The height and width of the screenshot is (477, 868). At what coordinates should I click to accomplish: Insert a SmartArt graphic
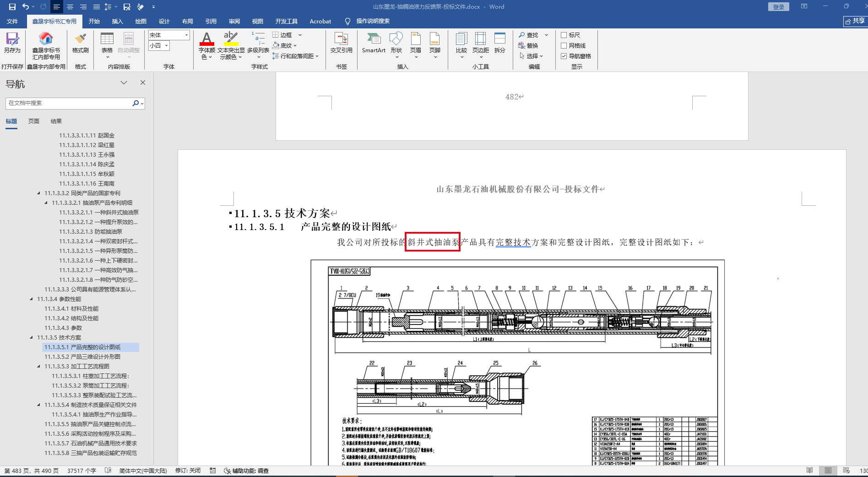pos(374,43)
